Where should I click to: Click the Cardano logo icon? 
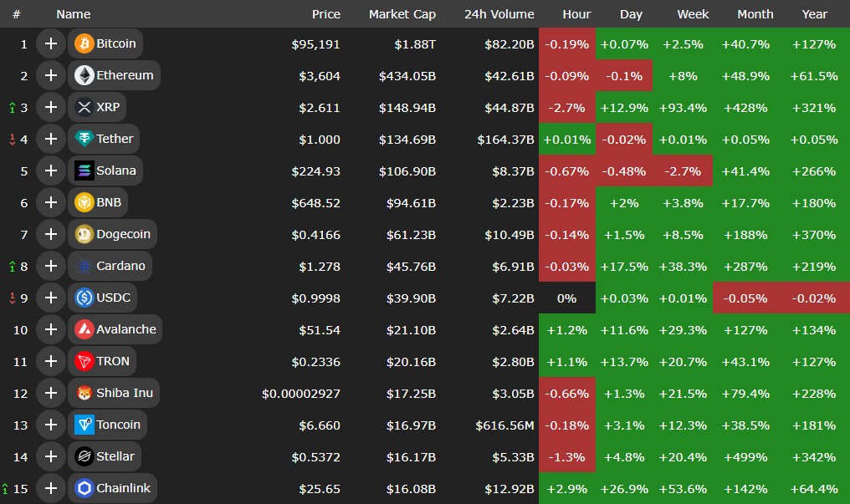(x=84, y=266)
